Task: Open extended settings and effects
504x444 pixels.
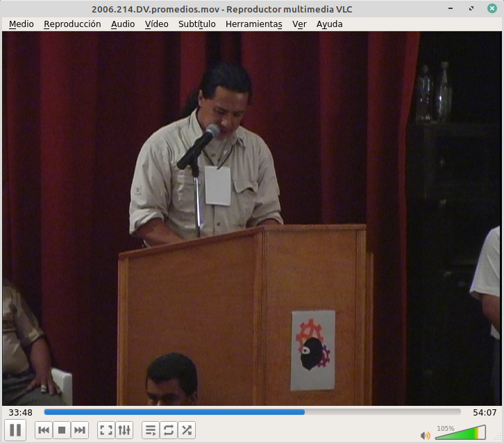Action: [124, 430]
